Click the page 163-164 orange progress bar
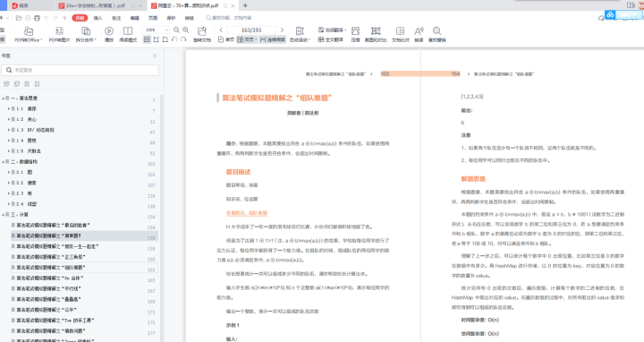The width and height of the screenshot is (644, 342). [420, 74]
